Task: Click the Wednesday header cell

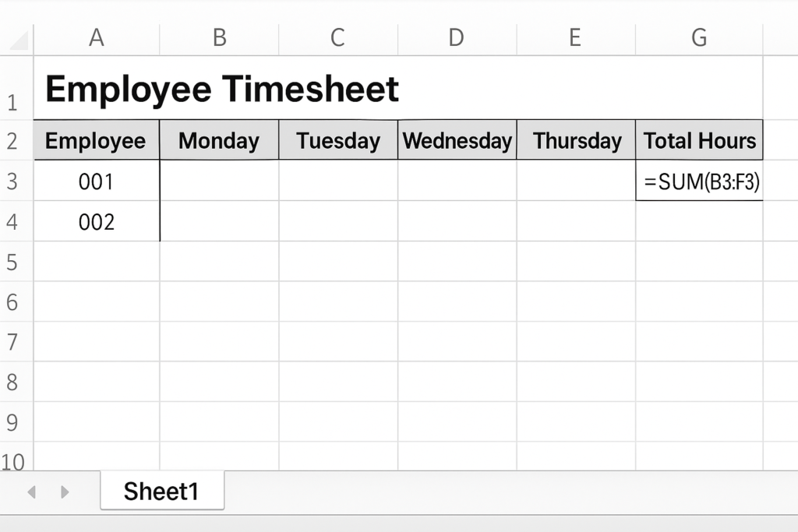Action: pos(457,140)
